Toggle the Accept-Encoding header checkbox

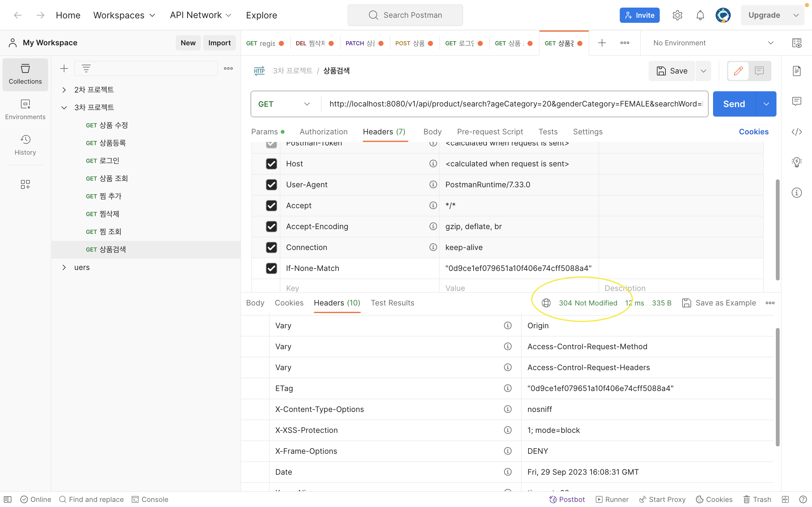pos(271,226)
